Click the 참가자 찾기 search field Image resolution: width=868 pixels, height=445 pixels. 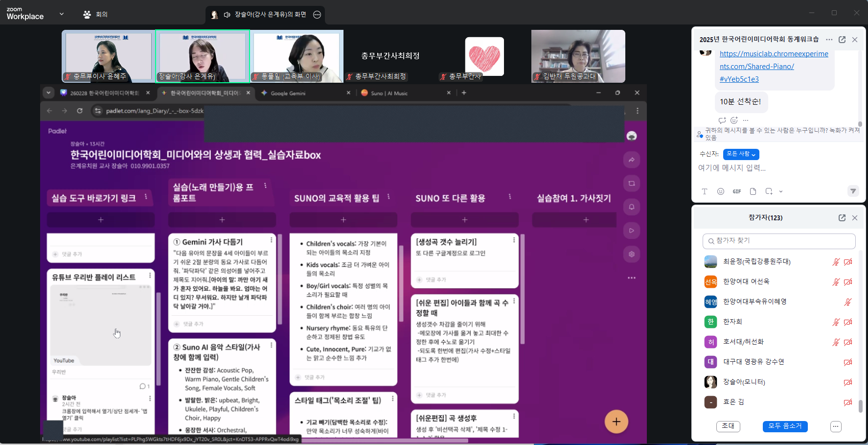point(779,241)
